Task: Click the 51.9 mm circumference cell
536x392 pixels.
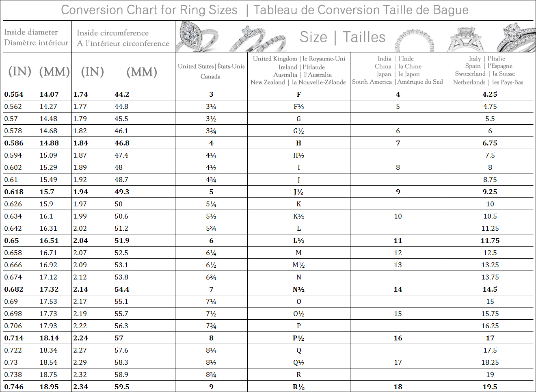Action: 122,240
